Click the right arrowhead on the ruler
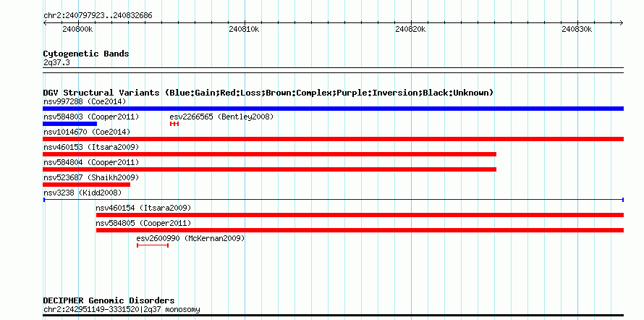Image resolution: width=644 pixels, height=320 pixels. [622, 22]
